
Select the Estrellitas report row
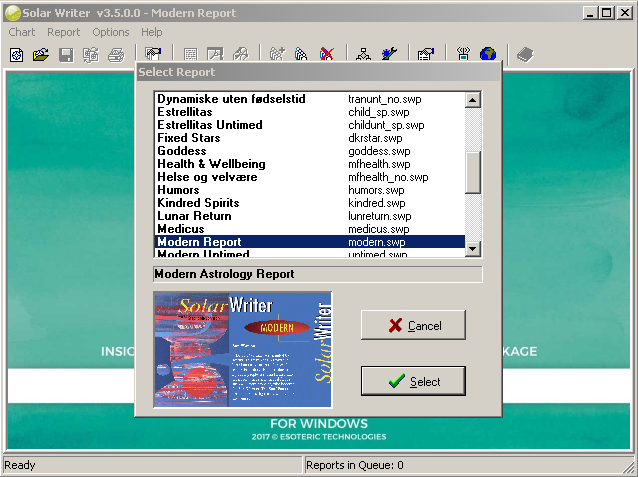310,112
